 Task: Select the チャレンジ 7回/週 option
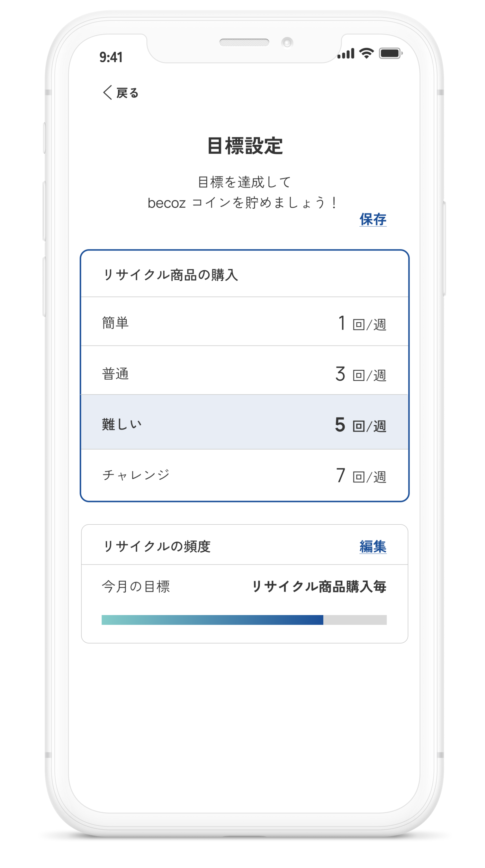click(x=245, y=475)
